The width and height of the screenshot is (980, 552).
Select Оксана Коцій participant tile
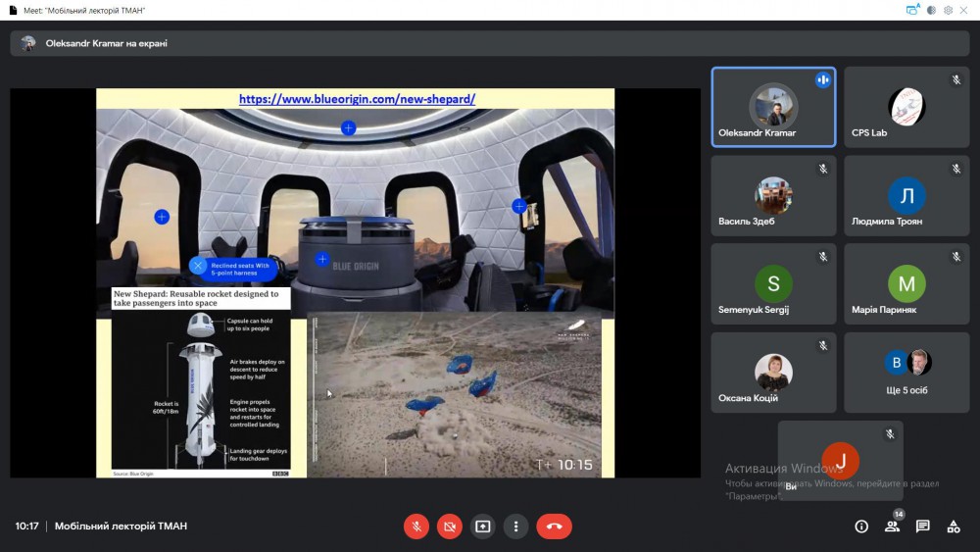coord(774,372)
